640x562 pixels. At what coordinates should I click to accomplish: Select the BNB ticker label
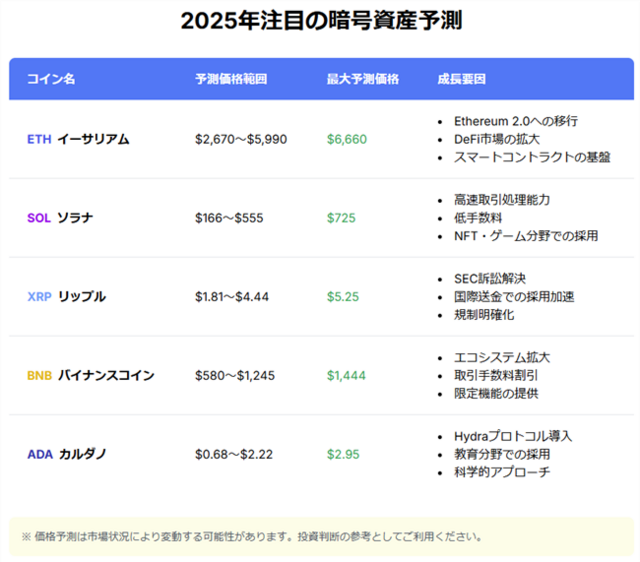point(40,375)
